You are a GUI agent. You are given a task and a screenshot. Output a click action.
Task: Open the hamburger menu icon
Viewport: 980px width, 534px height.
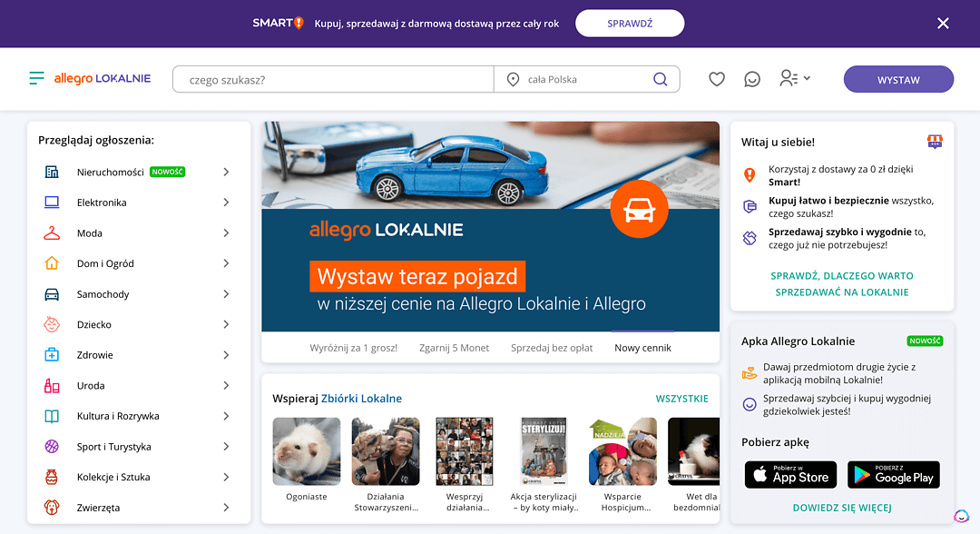pos(37,78)
